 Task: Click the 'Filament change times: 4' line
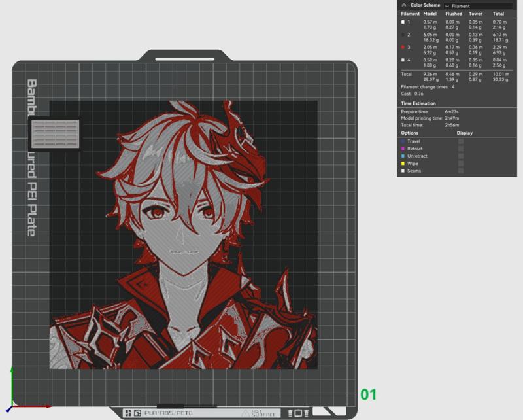point(428,87)
